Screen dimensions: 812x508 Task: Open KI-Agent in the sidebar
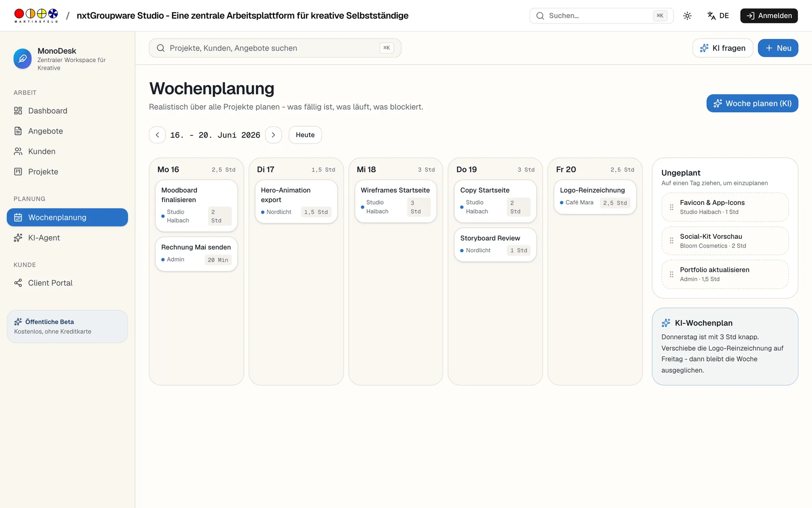[67, 237]
